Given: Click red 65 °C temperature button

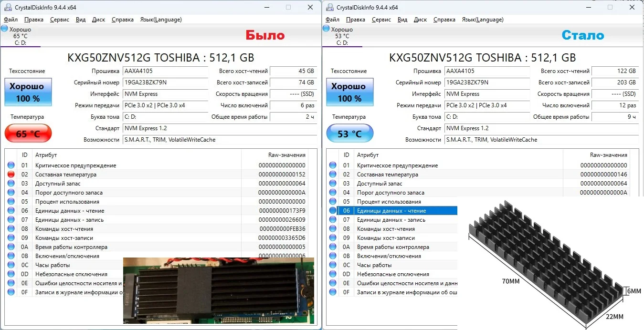Looking at the screenshot, I should (28, 134).
